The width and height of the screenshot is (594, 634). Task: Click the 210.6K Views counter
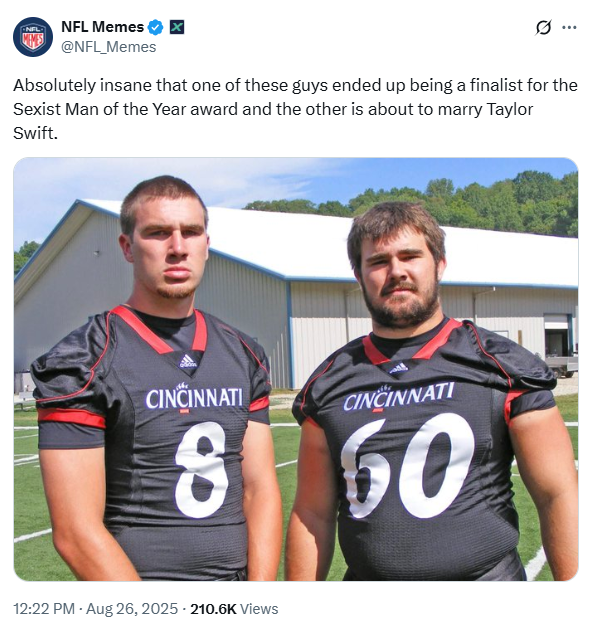pos(234,609)
